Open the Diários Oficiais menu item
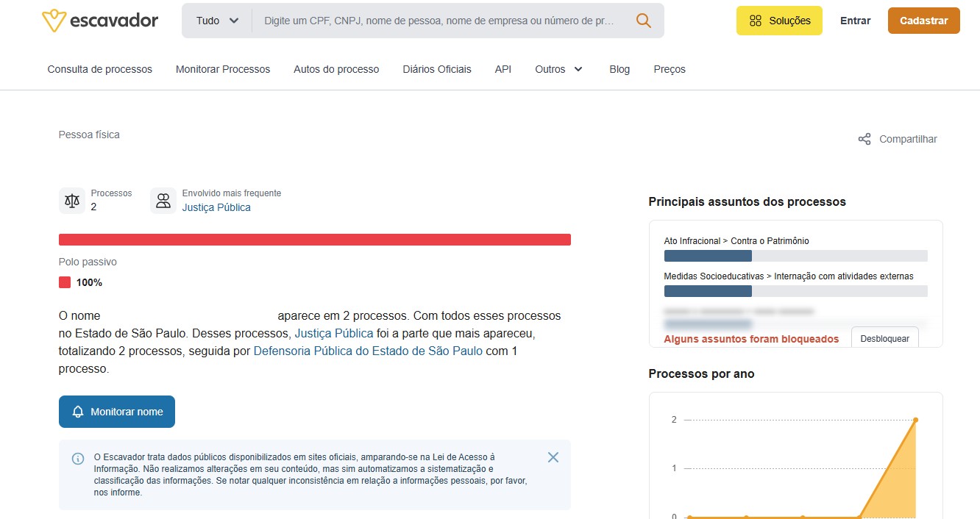Screen dimensions: 980x519 pos(437,69)
